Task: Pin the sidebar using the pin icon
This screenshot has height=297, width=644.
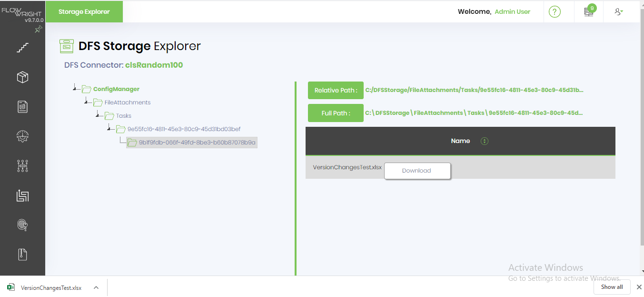Action: pos(39,29)
